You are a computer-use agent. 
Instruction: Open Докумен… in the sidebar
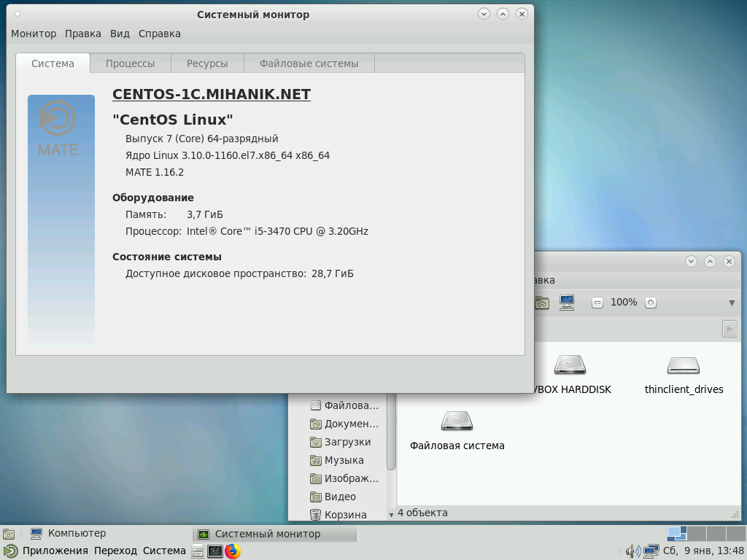[x=344, y=424]
